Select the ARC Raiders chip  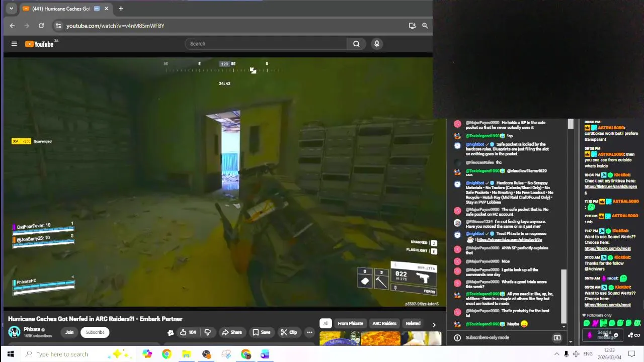[x=384, y=324]
